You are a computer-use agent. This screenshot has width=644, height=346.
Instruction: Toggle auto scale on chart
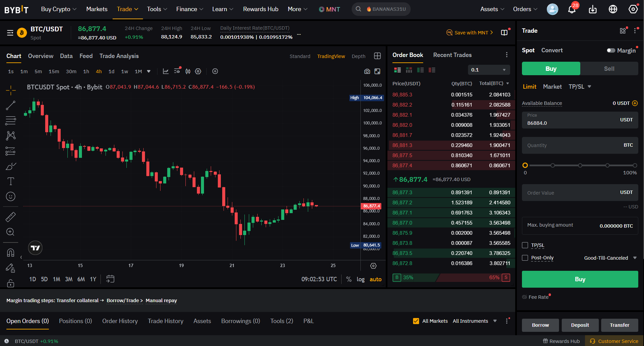click(x=376, y=279)
